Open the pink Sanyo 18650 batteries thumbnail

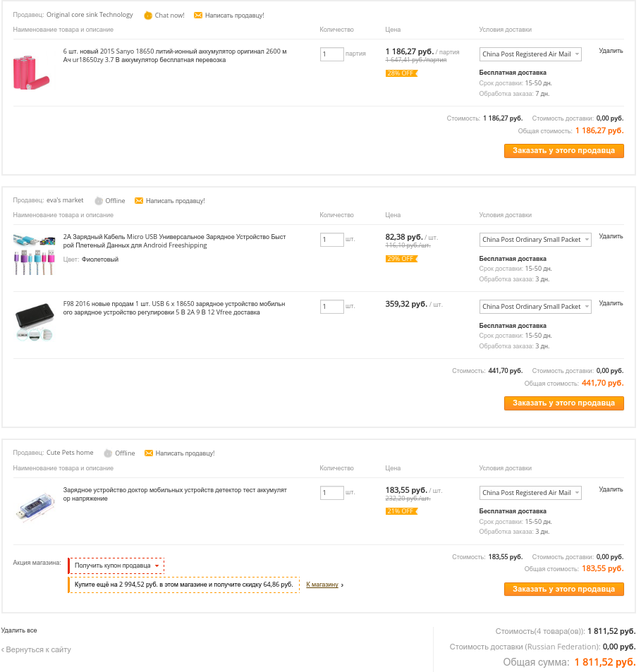coord(32,72)
